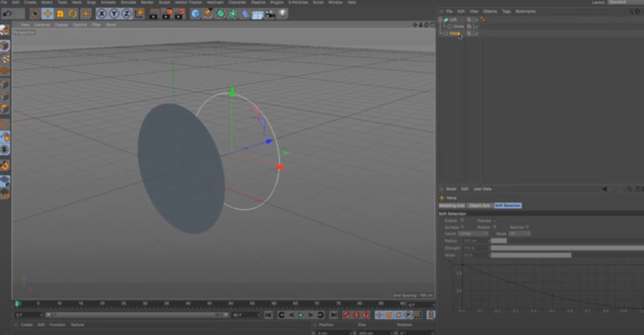The height and width of the screenshot is (335, 644).
Task: Open Object Manager Tags menu
Action: (507, 12)
